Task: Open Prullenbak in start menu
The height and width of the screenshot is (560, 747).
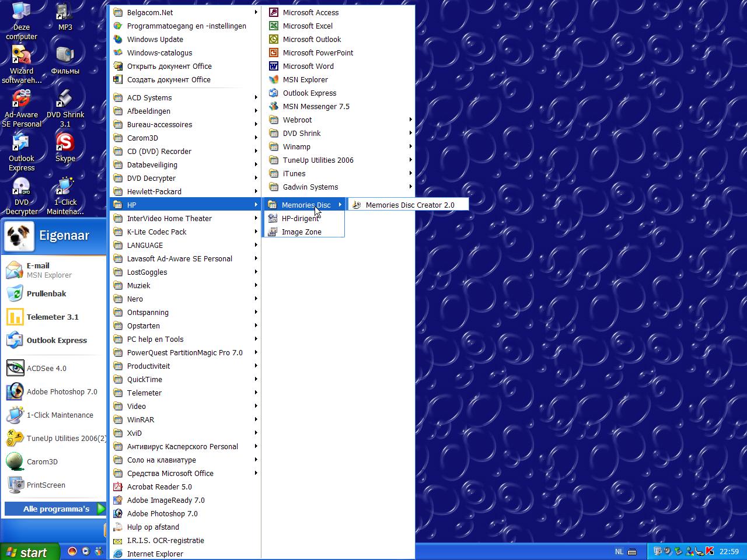Action: (x=55, y=293)
